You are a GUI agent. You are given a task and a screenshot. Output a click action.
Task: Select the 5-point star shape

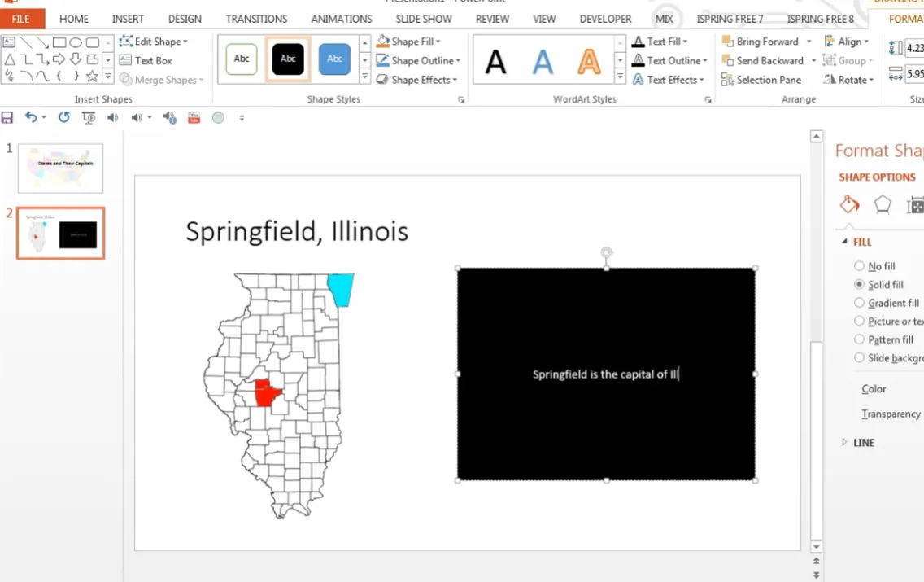pos(92,77)
